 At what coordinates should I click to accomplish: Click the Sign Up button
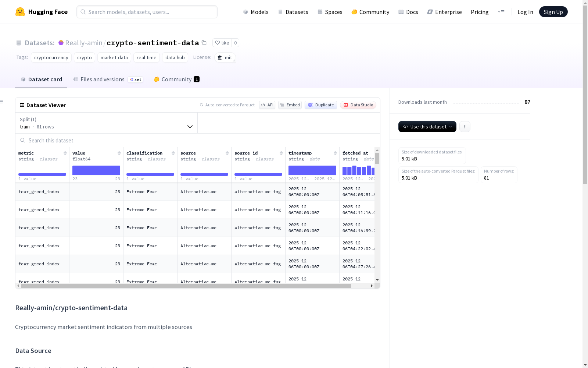[x=553, y=12]
